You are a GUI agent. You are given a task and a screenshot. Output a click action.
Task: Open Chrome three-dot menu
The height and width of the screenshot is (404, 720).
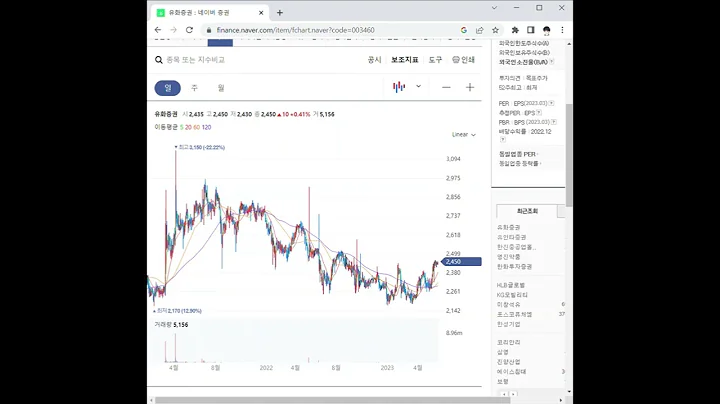pos(562,30)
